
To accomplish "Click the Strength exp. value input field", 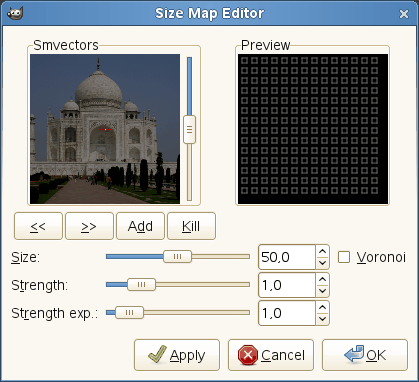I will pos(287,313).
